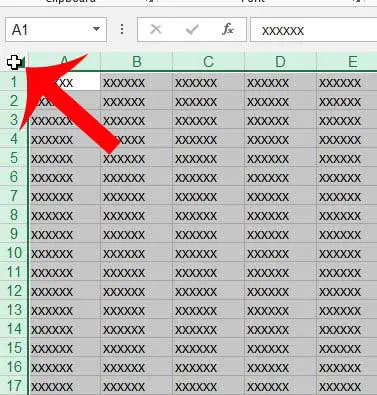This screenshot has height=395, width=377.
Task: Click cell C1
Action: click(x=208, y=82)
